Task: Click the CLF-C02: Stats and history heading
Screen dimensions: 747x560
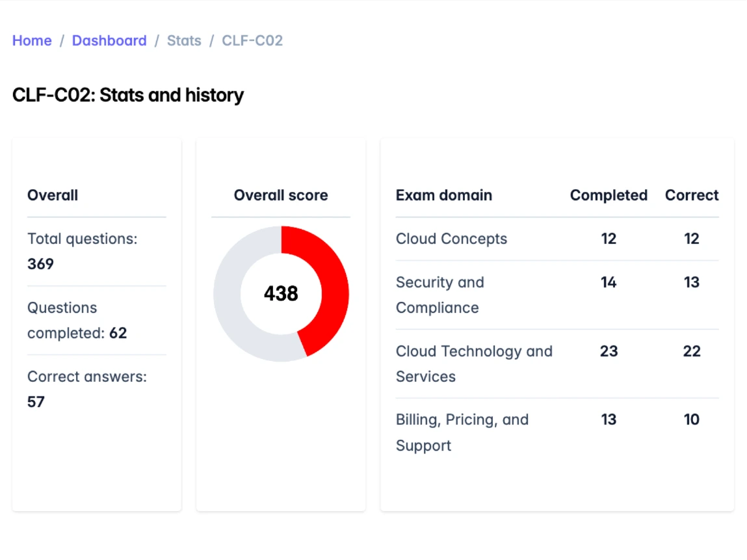Action: (128, 95)
